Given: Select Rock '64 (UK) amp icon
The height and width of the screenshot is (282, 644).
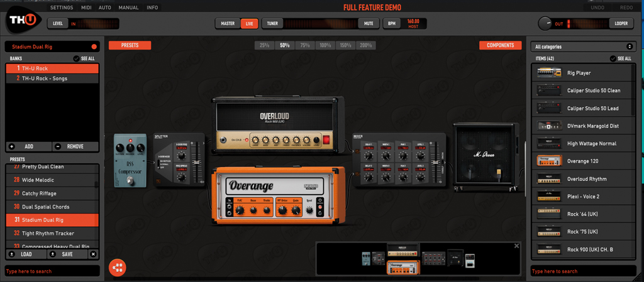Looking at the screenshot, I should tap(549, 214).
